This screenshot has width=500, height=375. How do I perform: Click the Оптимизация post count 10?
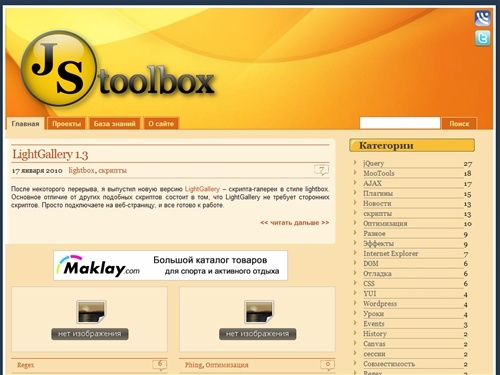468,224
